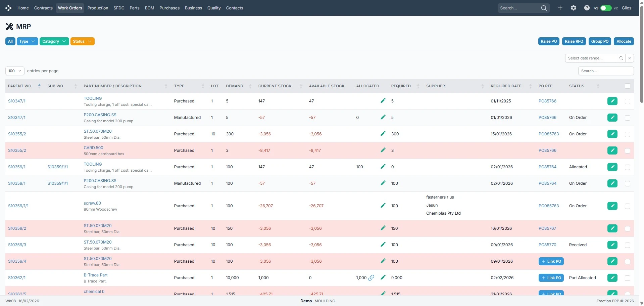This screenshot has width=644, height=306.
Task: Open the Purchases menu item
Action: 169,8
